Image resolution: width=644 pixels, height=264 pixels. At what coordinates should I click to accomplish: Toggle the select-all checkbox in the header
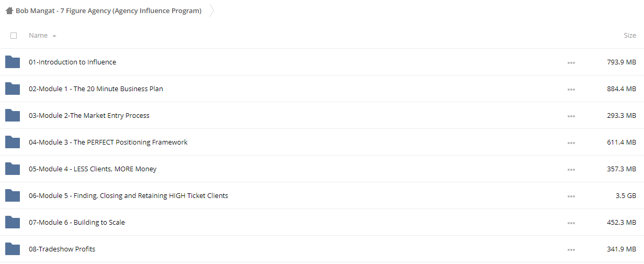pos(14,36)
